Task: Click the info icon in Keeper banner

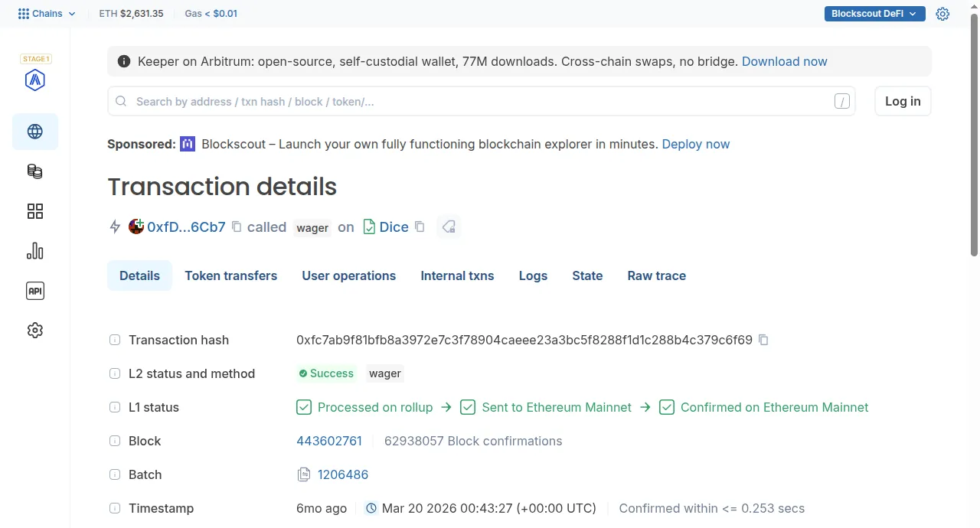Action: (x=124, y=61)
